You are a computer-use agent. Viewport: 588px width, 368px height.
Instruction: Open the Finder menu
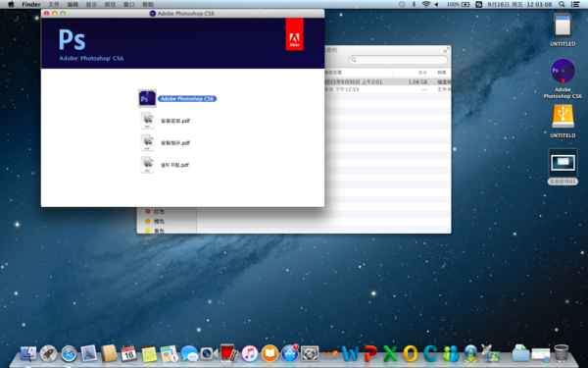31,5
